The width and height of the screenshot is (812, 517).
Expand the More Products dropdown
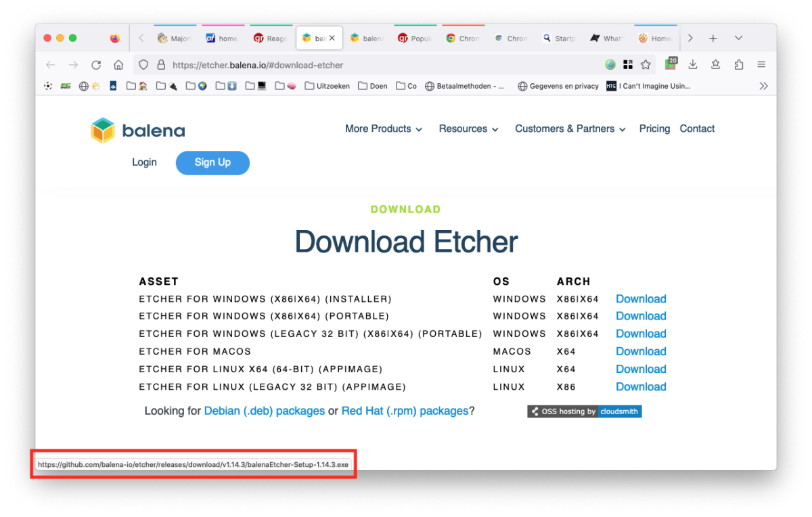[383, 129]
